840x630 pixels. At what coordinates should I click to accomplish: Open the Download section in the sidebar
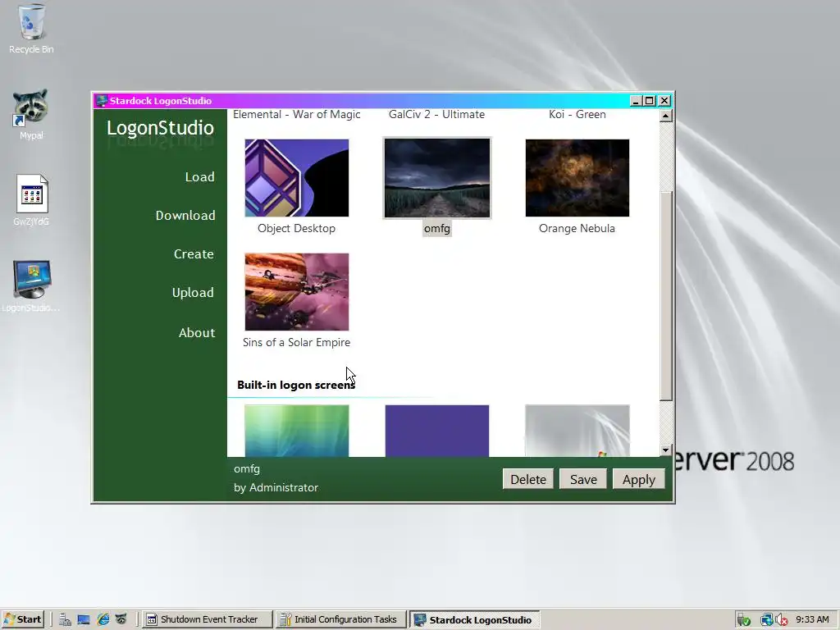185,216
